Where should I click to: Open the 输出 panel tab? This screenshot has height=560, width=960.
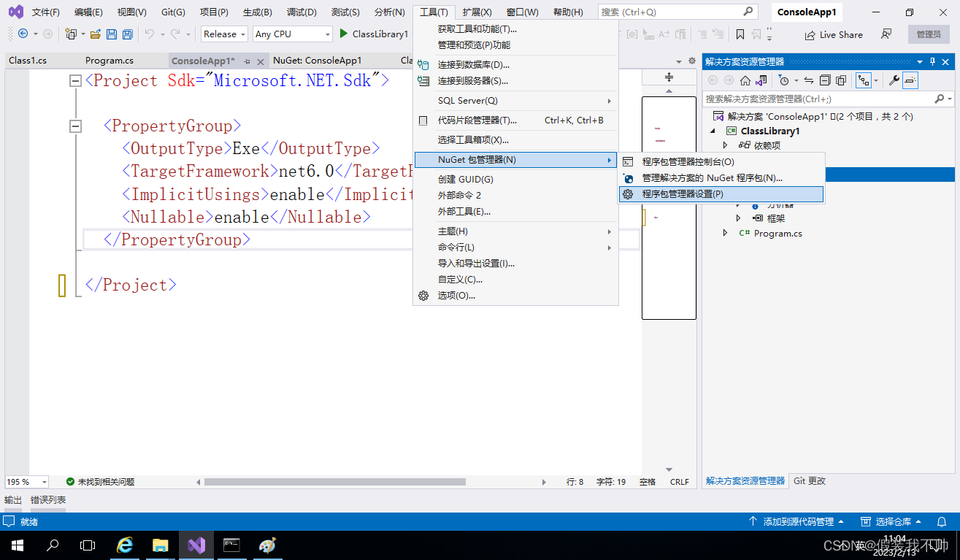[x=13, y=500]
